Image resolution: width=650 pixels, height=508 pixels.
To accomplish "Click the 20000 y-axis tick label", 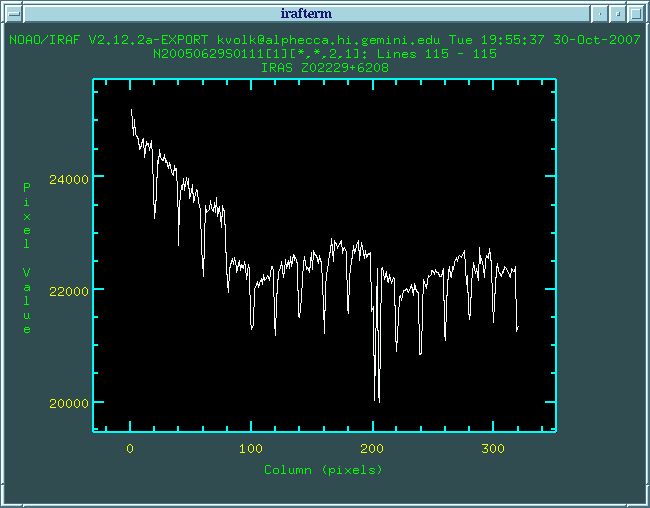I will point(69,403).
